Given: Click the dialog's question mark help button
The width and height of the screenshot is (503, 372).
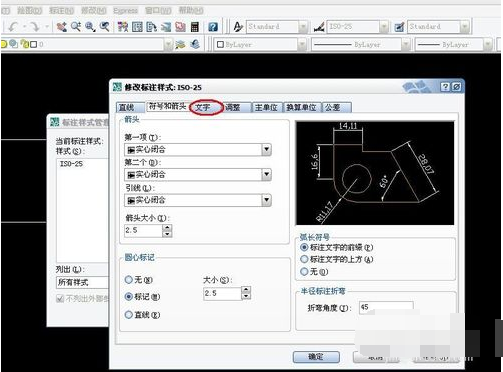Looking at the screenshot, I should 445,87.
